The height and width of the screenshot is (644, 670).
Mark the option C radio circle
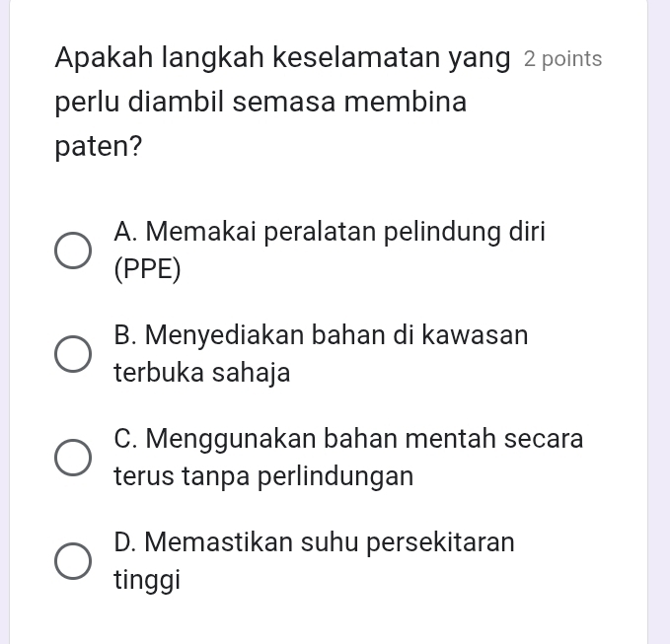click(73, 458)
